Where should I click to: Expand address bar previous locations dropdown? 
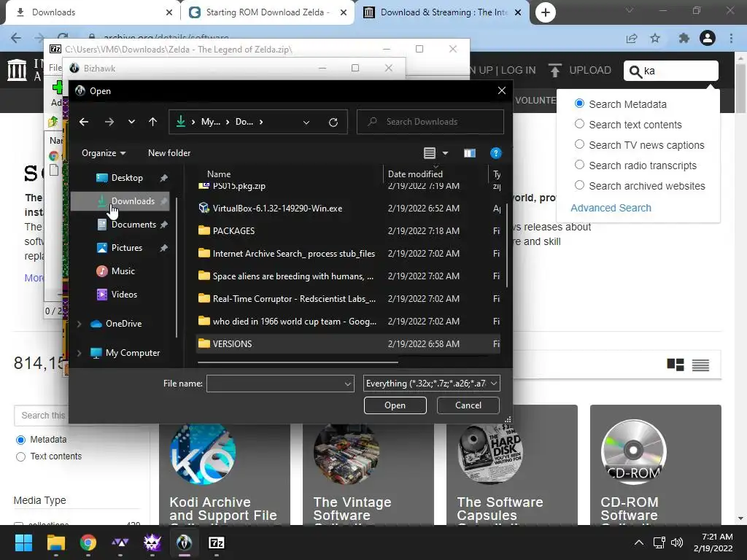point(306,122)
